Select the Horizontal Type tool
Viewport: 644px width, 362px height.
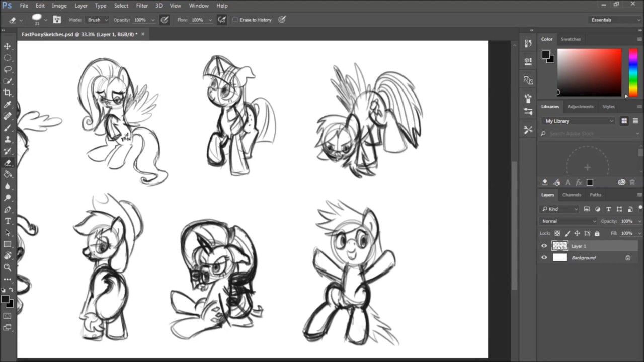pos(8,221)
